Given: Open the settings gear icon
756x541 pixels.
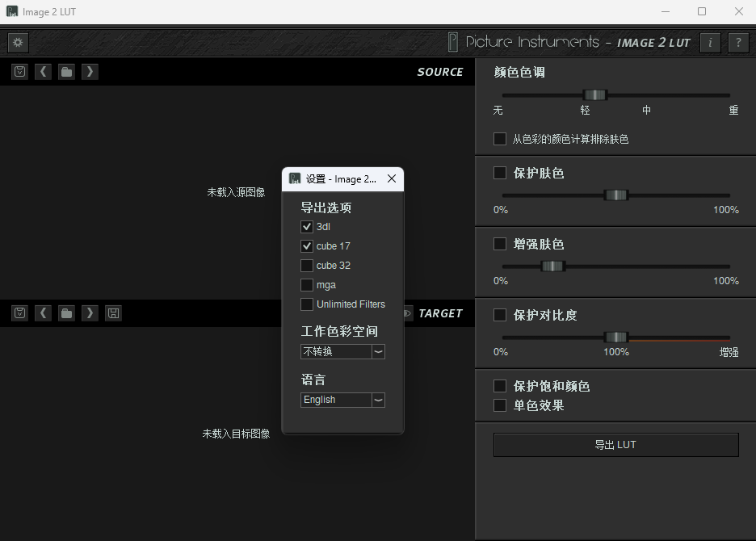Looking at the screenshot, I should point(18,43).
